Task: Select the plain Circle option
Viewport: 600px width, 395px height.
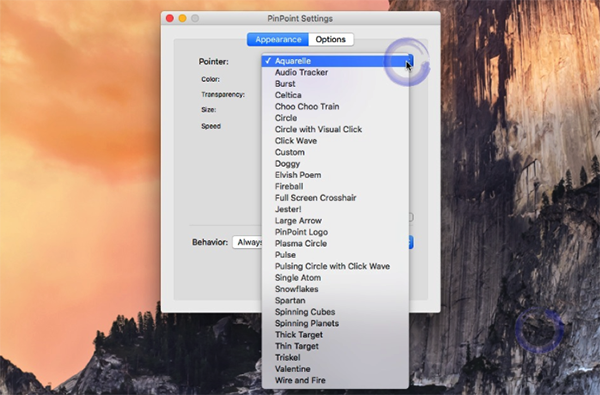Action: click(x=335, y=118)
